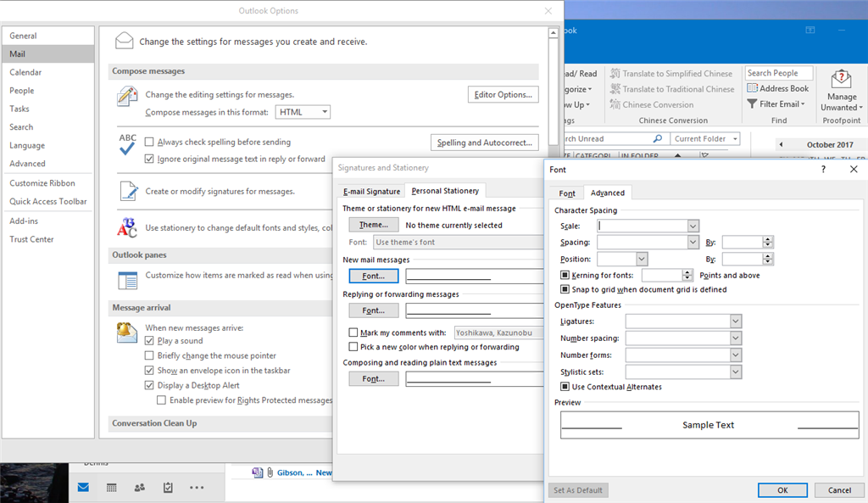
Task: Click the signature pen-and-paper icon
Action: click(x=129, y=191)
